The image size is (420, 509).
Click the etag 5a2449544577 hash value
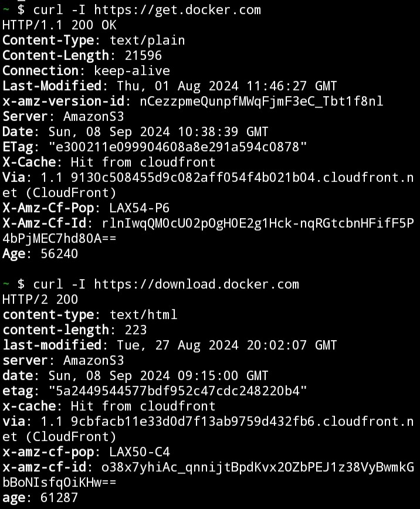(x=178, y=391)
